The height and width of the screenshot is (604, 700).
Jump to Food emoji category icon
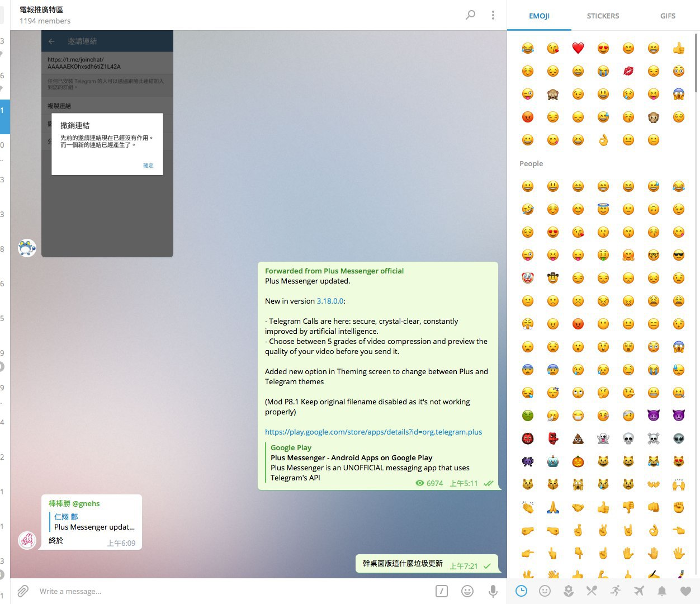[592, 591]
